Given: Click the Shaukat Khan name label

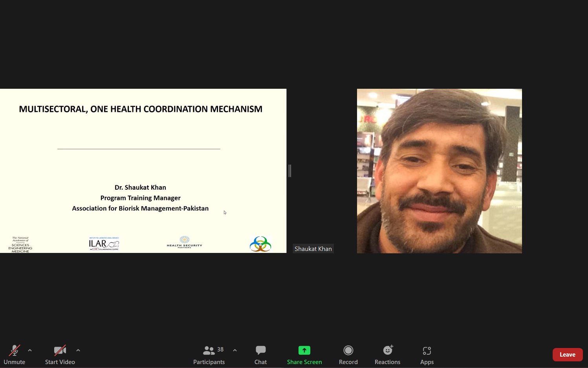Looking at the screenshot, I should pos(313,249).
